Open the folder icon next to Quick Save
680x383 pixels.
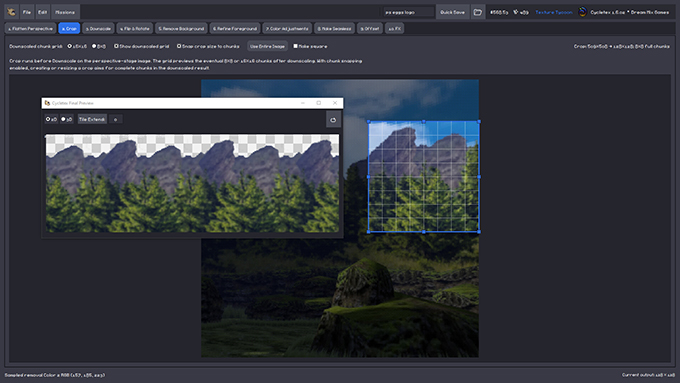[x=477, y=12]
